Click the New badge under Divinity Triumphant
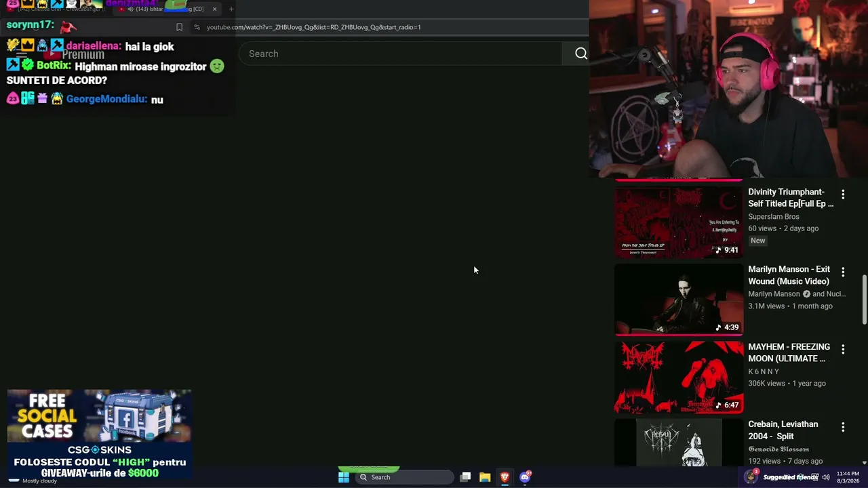Image resolution: width=868 pixels, height=488 pixels. [757, 241]
